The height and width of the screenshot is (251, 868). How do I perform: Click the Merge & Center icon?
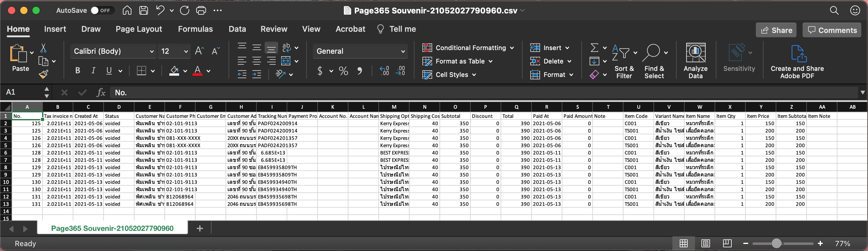pyautogui.click(x=286, y=61)
